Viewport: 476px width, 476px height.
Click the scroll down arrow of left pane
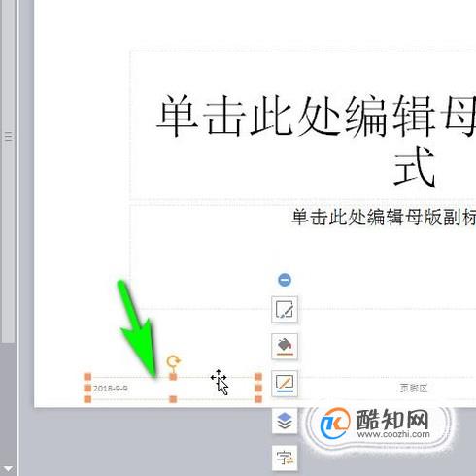[x=9, y=468]
